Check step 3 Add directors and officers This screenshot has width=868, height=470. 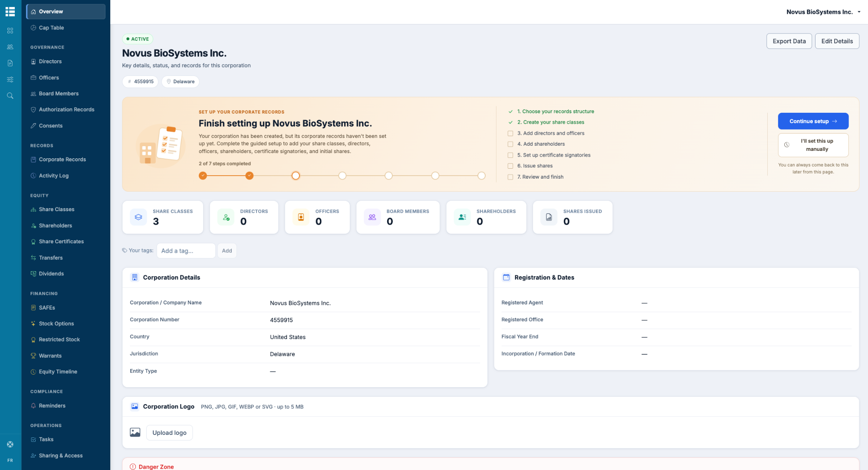[510, 134]
